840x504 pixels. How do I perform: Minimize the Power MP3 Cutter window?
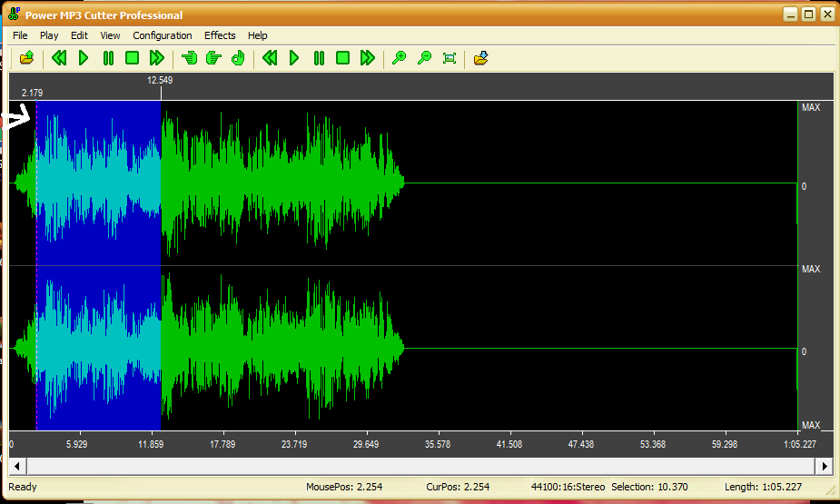[x=790, y=15]
